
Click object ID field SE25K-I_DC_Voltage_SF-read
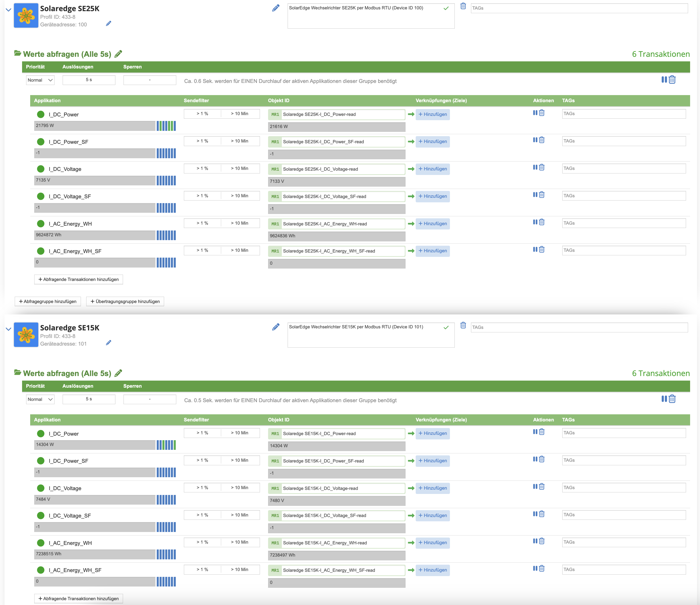[337, 197]
